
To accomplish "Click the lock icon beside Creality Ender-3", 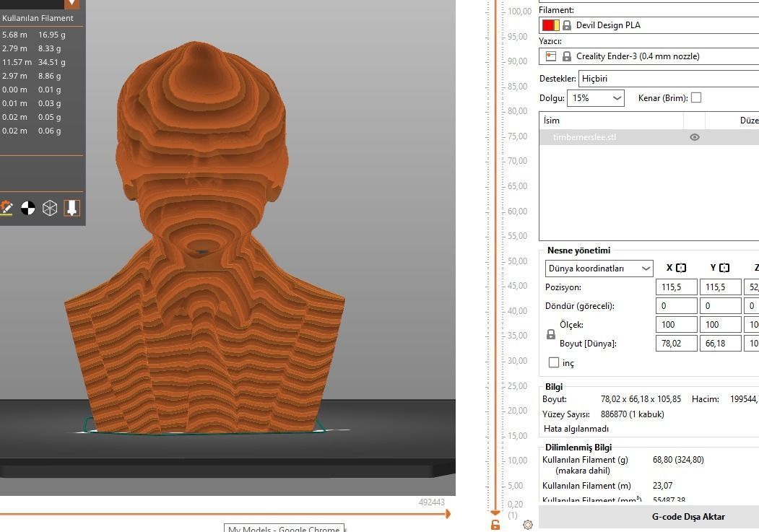I will 567,56.
